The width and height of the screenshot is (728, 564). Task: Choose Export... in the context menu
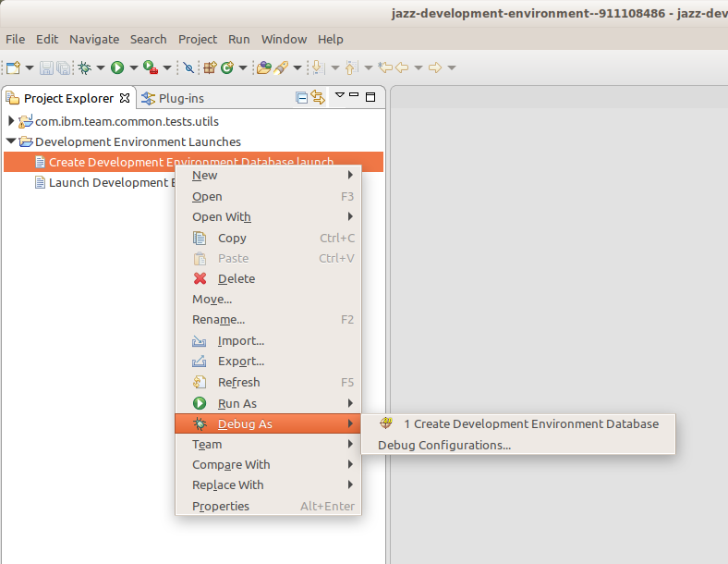pos(268,362)
